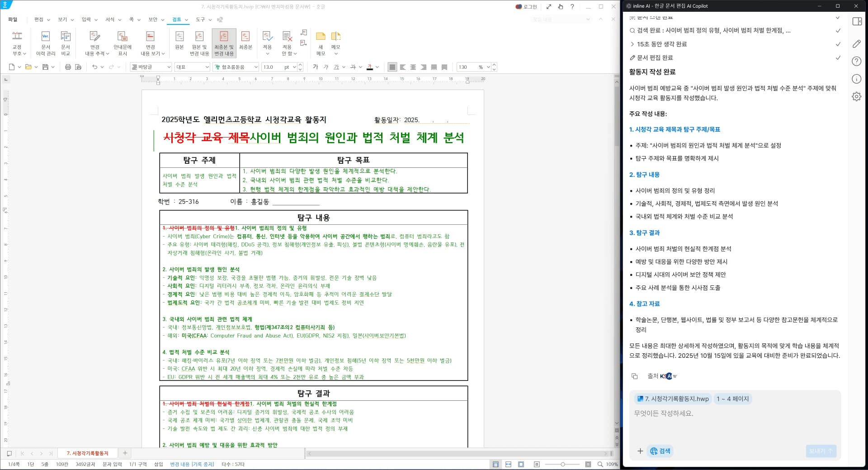Open 문서 비교 to compare documents
868x470 pixels.
[66, 43]
